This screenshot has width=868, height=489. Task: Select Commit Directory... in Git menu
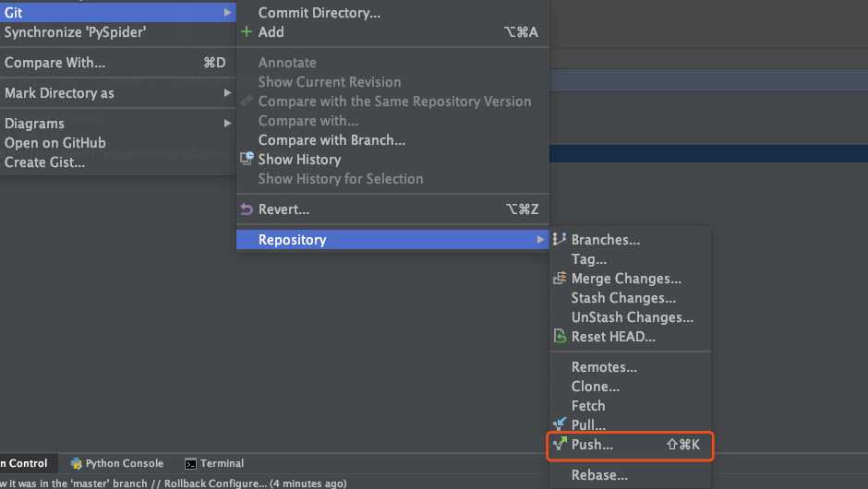click(x=319, y=13)
